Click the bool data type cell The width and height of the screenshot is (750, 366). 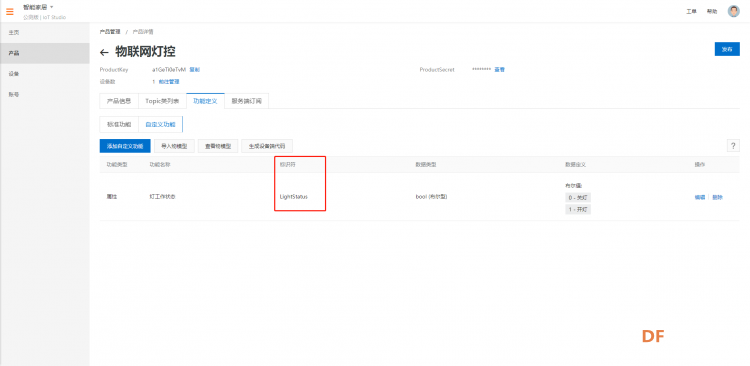[x=431, y=197]
